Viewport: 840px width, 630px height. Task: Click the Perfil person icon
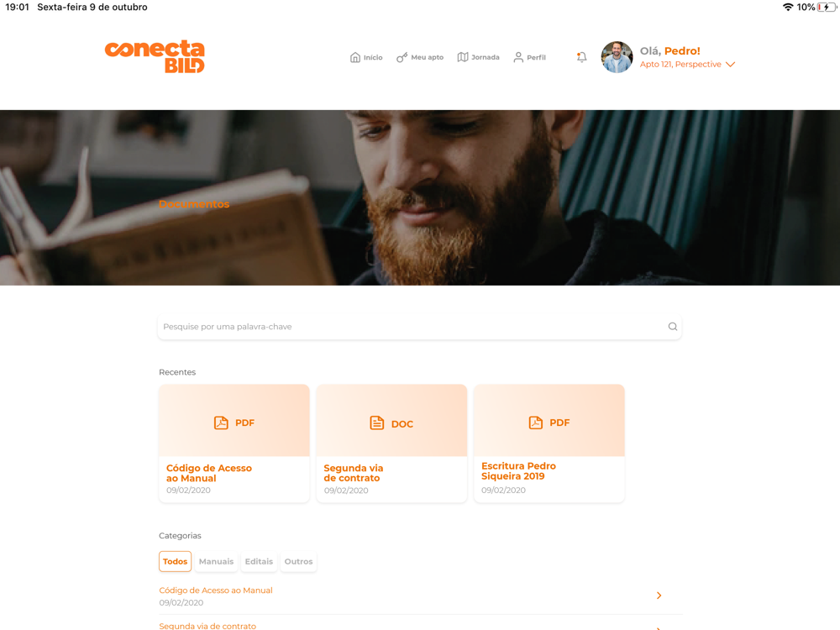click(518, 57)
